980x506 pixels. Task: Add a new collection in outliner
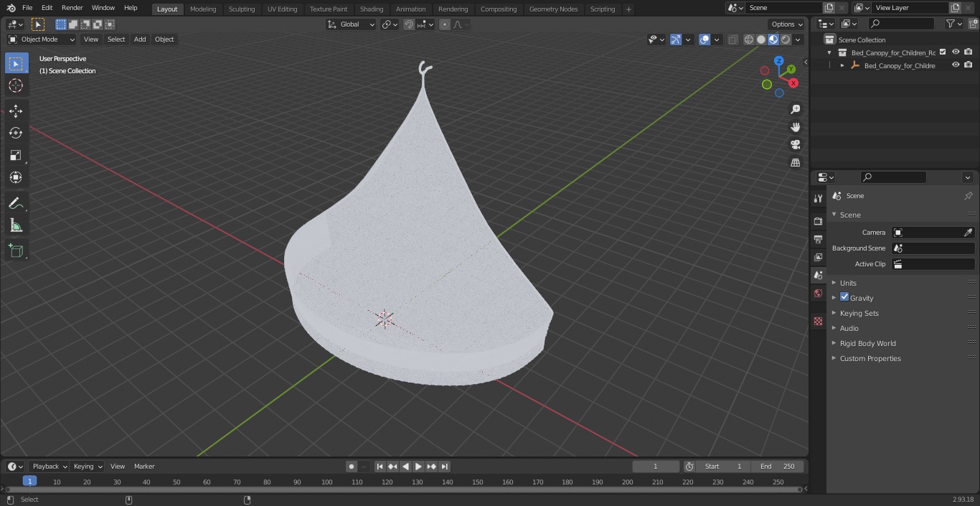(x=972, y=24)
